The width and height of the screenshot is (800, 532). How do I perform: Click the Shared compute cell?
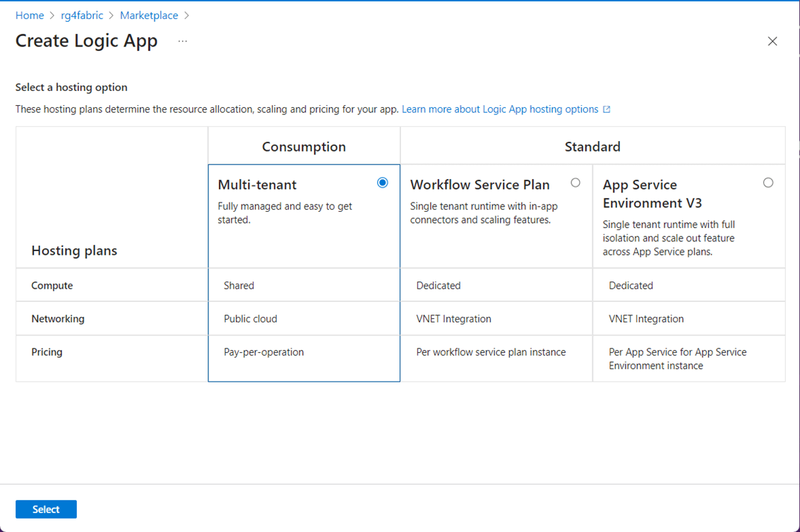[239, 286]
